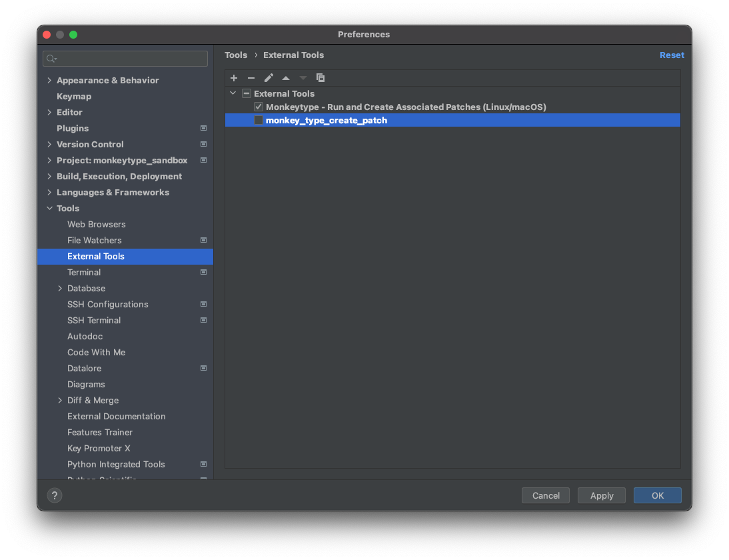The image size is (729, 560).
Task: Uncheck Monkeytype Run and Create Patches tool
Action: click(x=259, y=107)
